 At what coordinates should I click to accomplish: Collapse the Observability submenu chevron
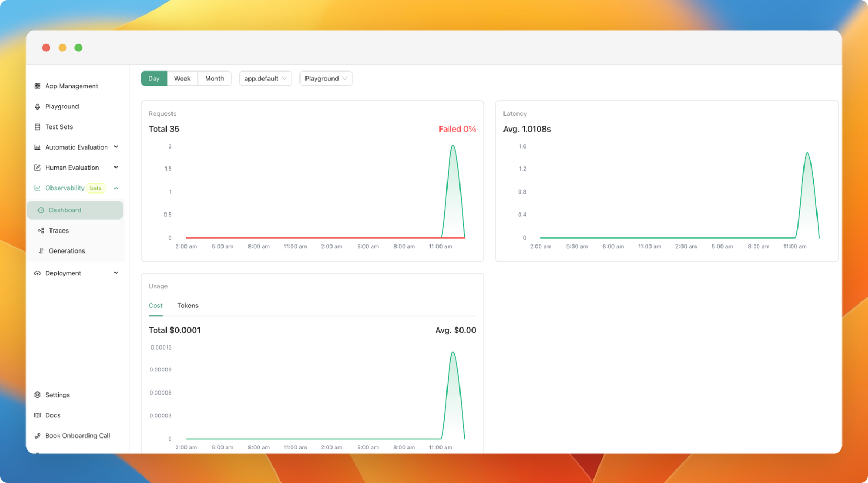coord(116,188)
